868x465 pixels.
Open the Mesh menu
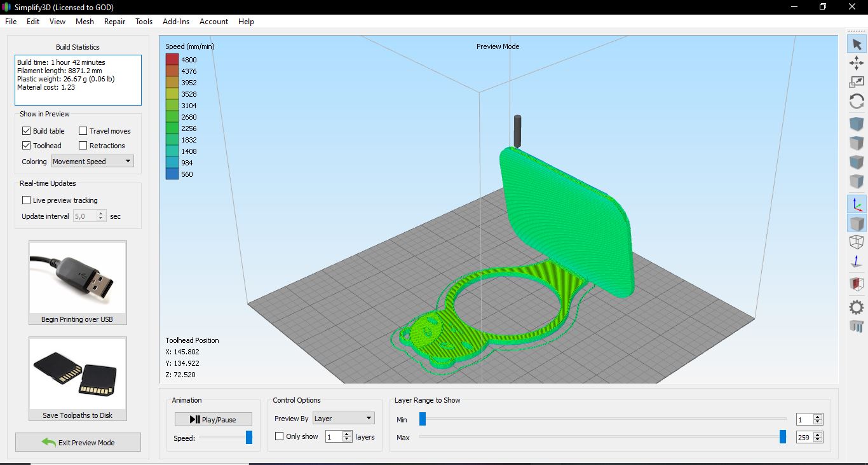(85, 21)
